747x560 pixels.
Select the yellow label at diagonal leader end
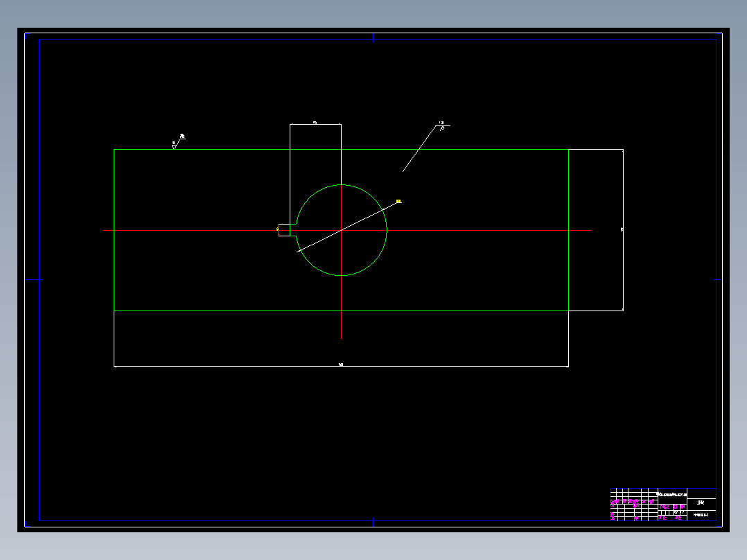click(x=398, y=202)
